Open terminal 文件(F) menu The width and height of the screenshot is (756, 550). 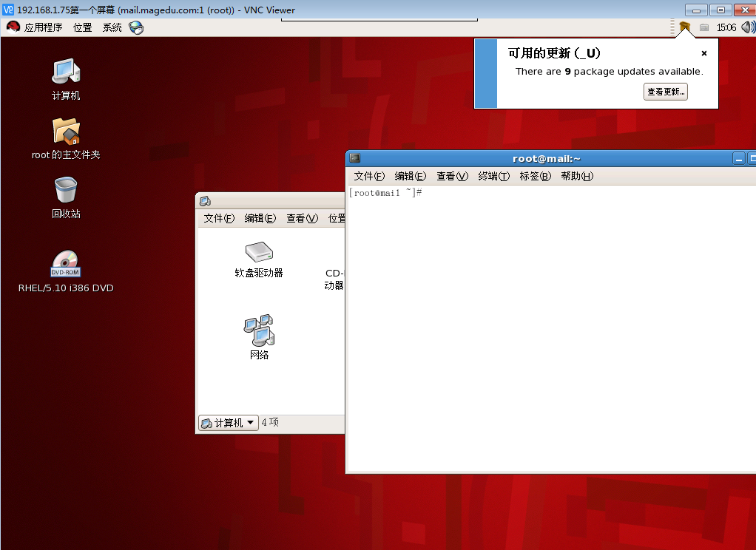pyautogui.click(x=369, y=176)
